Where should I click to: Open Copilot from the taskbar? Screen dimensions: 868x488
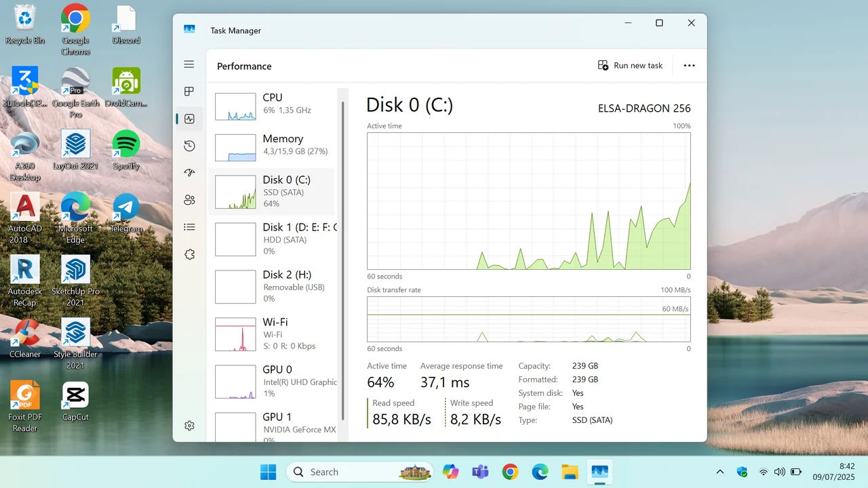coord(450,472)
